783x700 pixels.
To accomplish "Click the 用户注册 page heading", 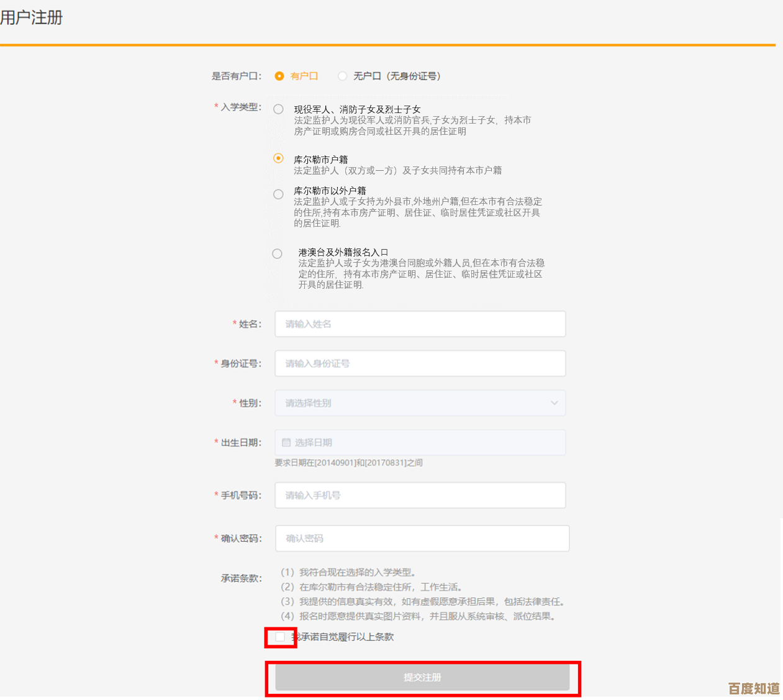I will pyautogui.click(x=32, y=17).
